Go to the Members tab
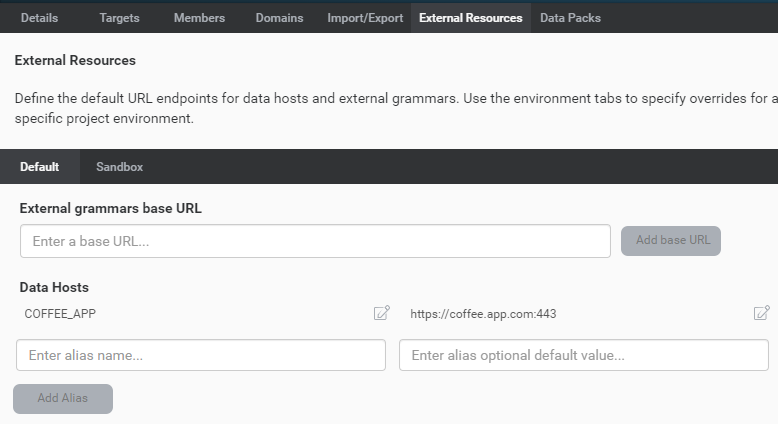778x424 pixels. point(199,18)
